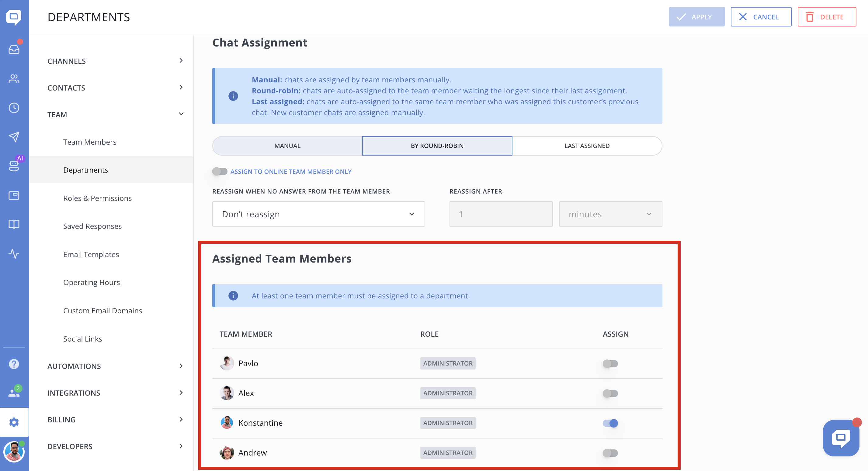Click the clock history icon
This screenshot has width=868, height=471.
pos(14,108)
